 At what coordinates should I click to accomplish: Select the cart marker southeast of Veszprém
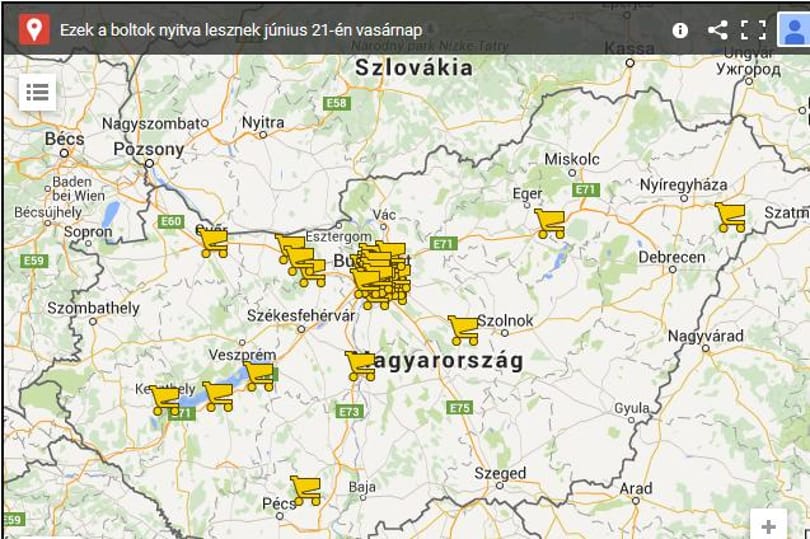click(x=259, y=376)
